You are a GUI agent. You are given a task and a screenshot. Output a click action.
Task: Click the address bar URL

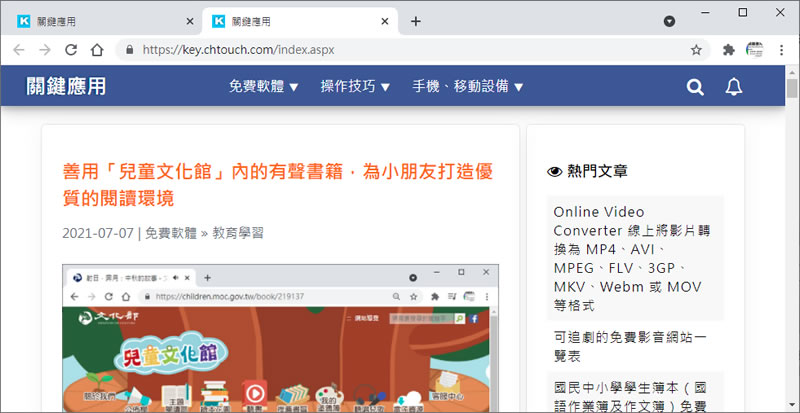[239, 50]
